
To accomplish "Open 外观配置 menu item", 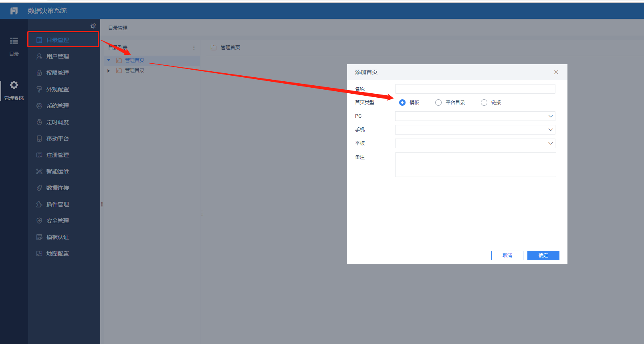I will (x=63, y=89).
